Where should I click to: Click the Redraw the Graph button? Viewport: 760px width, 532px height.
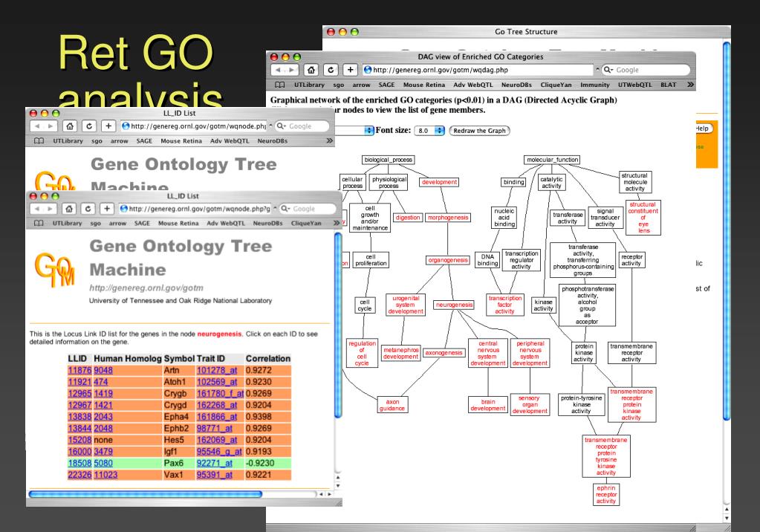[x=479, y=131]
